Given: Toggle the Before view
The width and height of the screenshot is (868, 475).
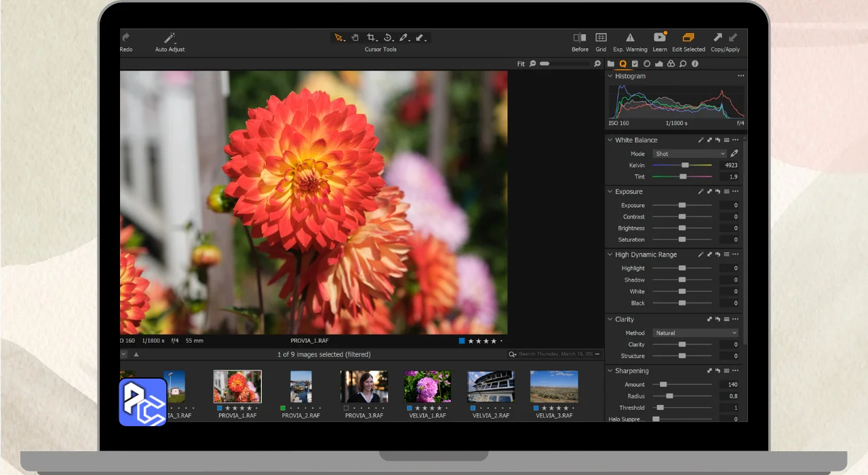Looking at the screenshot, I should point(580,38).
